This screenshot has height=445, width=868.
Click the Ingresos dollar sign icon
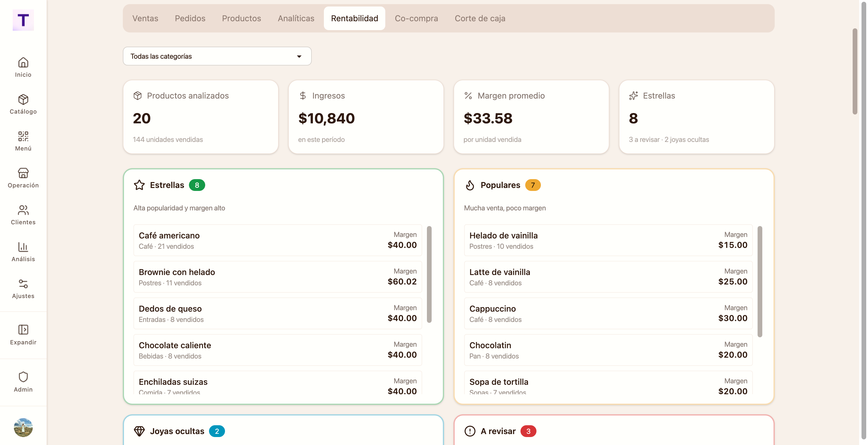[x=303, y=96]
